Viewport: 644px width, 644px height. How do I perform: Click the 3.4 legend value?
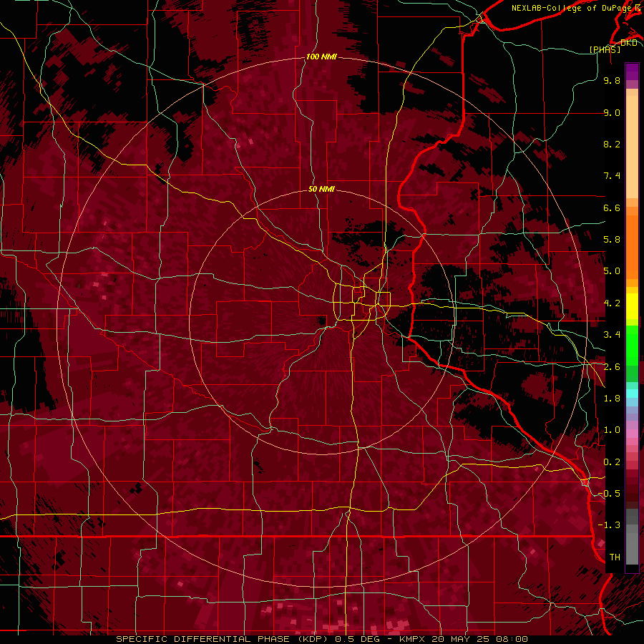point(612,335)
